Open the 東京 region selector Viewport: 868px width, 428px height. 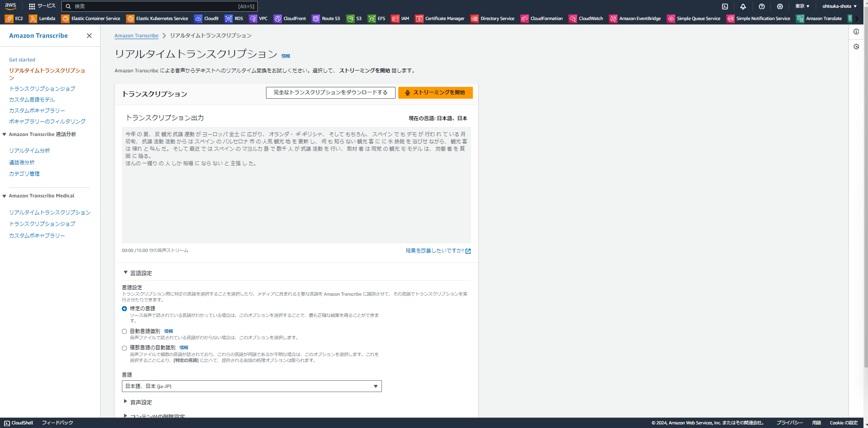click(802, 6)
